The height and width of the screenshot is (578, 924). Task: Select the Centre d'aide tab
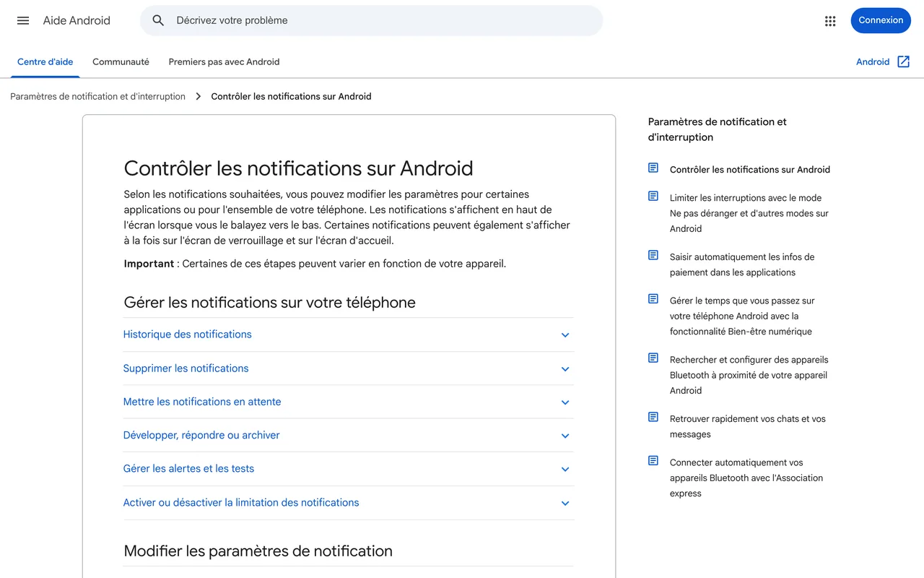coord(45,62)
